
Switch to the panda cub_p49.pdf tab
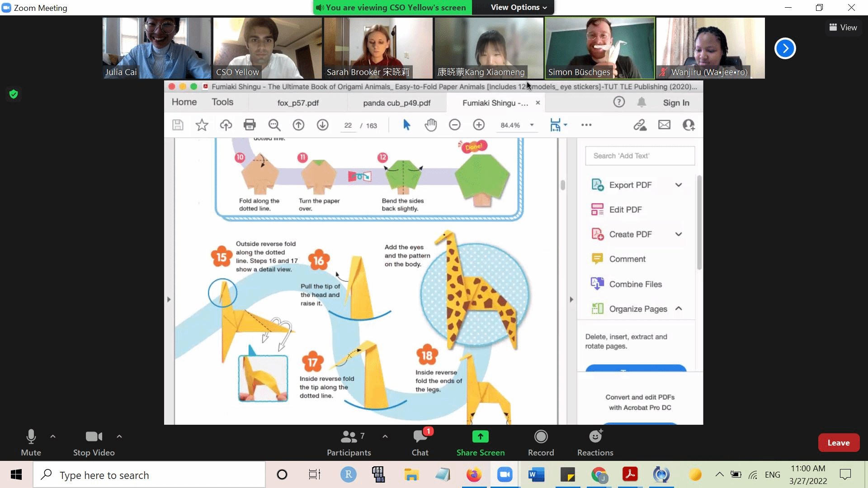pyautogui.click(x=396, y=103)
